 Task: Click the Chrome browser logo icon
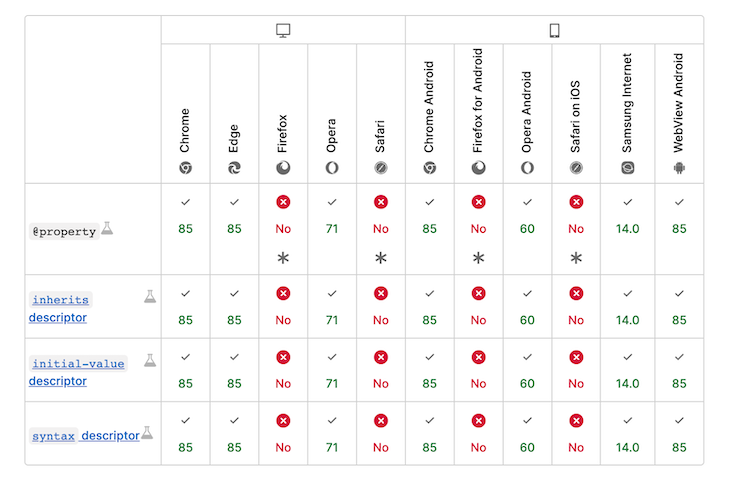185,168
